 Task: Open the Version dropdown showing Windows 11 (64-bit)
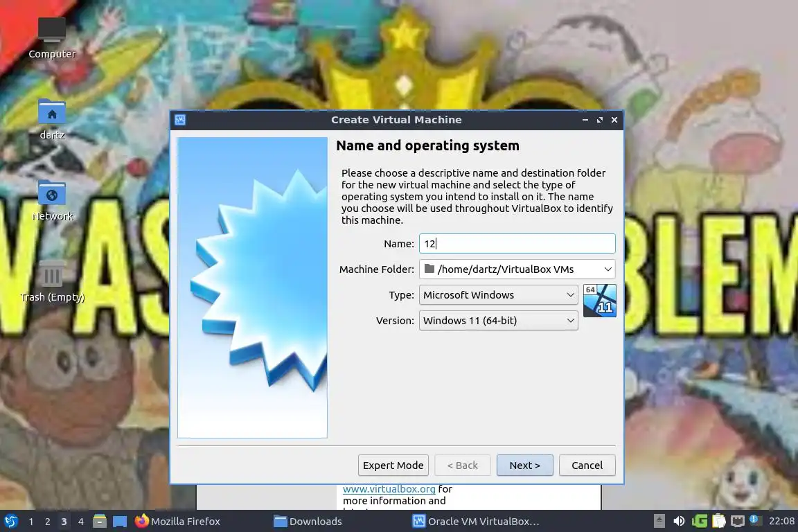[x=498, y=320]
